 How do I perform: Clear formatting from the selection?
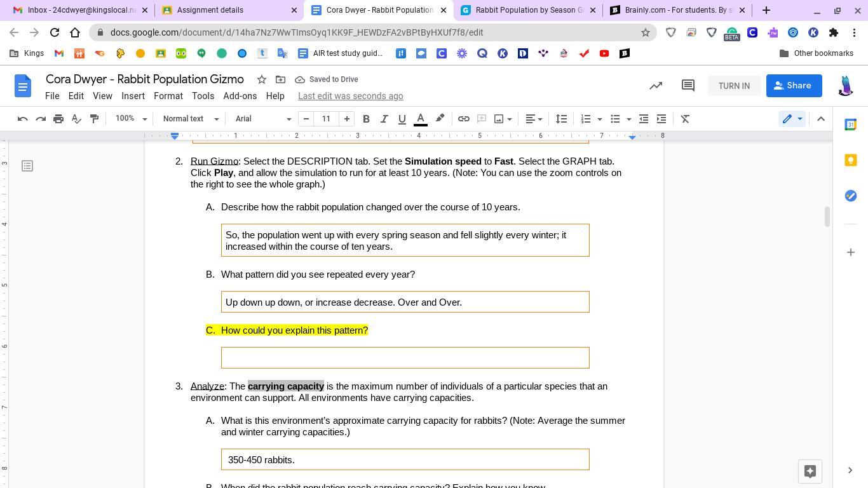pyautogui.click(x=686, y=119)
